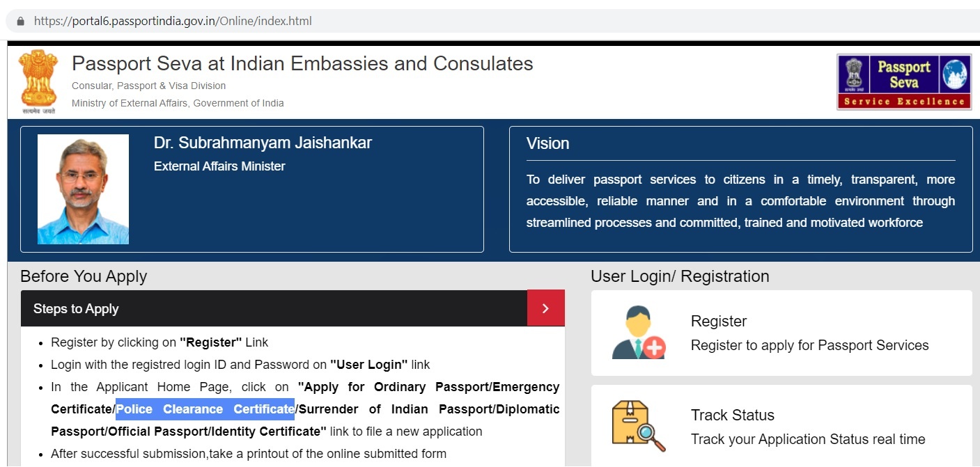Screen dimensions: 980x467
Task: Click the External Affairs Minister photo
Action: [x=83, y=189]
